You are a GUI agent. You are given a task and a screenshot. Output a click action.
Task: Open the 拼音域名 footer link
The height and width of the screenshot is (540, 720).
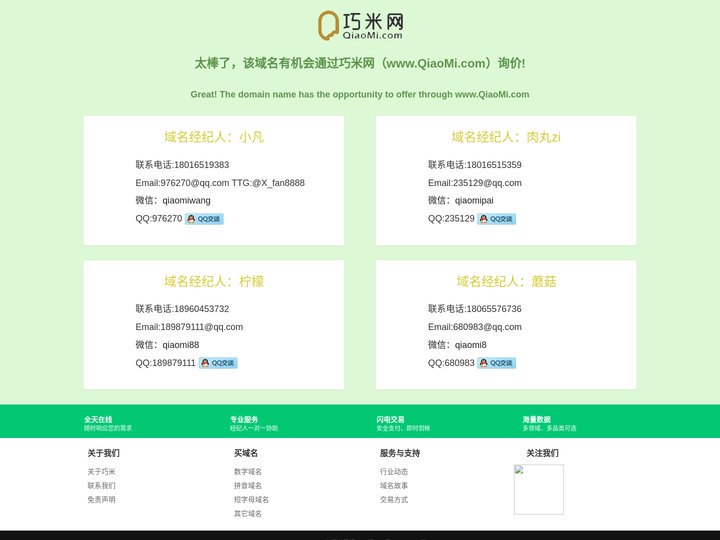pos(248,486)
